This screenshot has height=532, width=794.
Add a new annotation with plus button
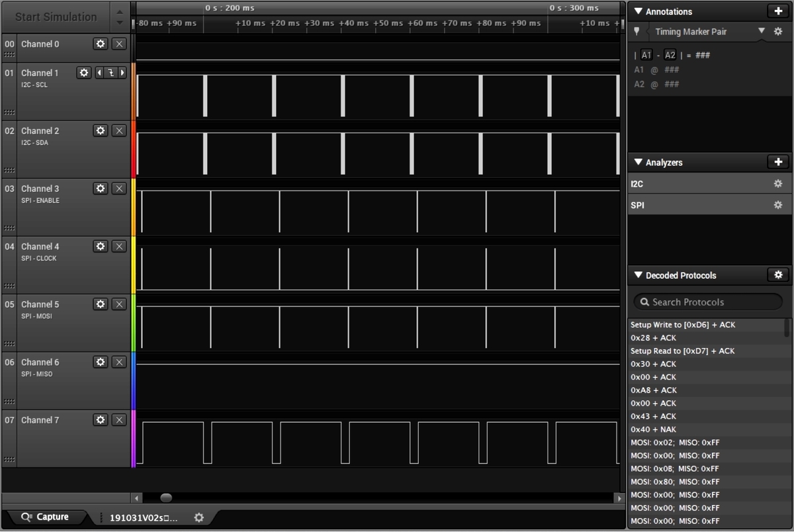(x=778, y=11)
